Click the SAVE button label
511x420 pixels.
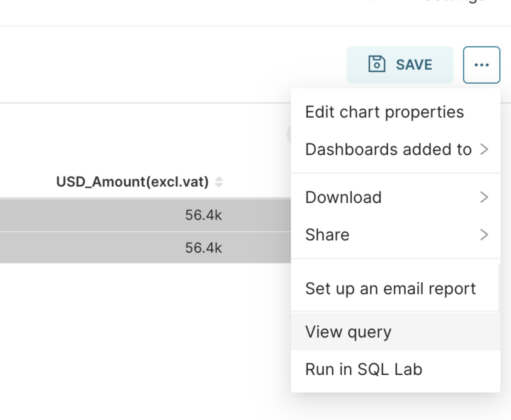pos(414,65)
